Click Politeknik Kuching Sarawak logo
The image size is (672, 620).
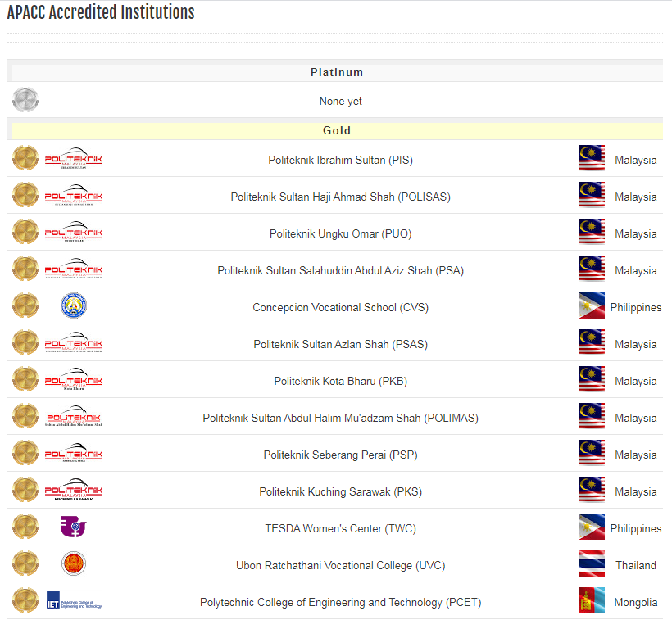[x=74, y=491]
